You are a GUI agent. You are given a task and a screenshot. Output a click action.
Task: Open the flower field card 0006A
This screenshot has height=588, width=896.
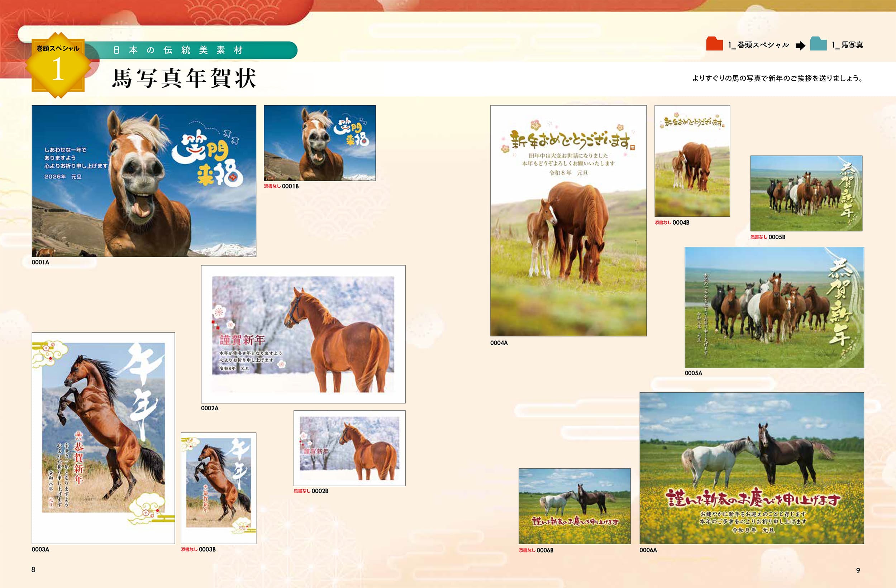tap(752, 468)
